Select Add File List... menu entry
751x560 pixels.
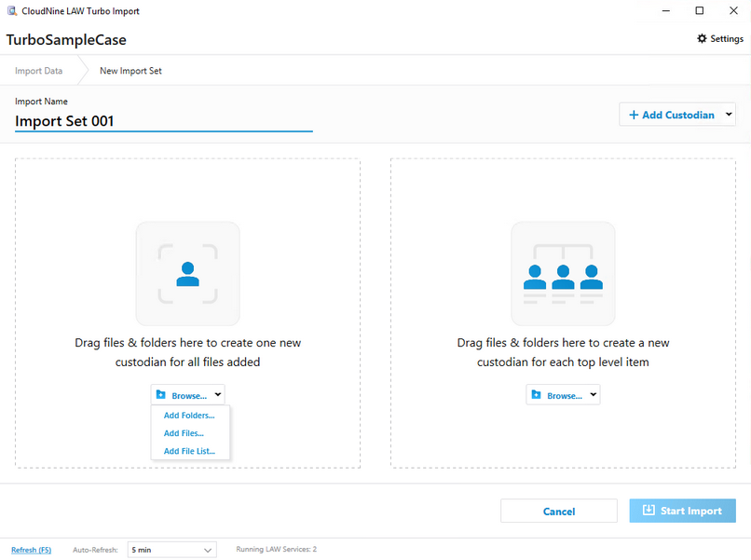tap(189, 451)
